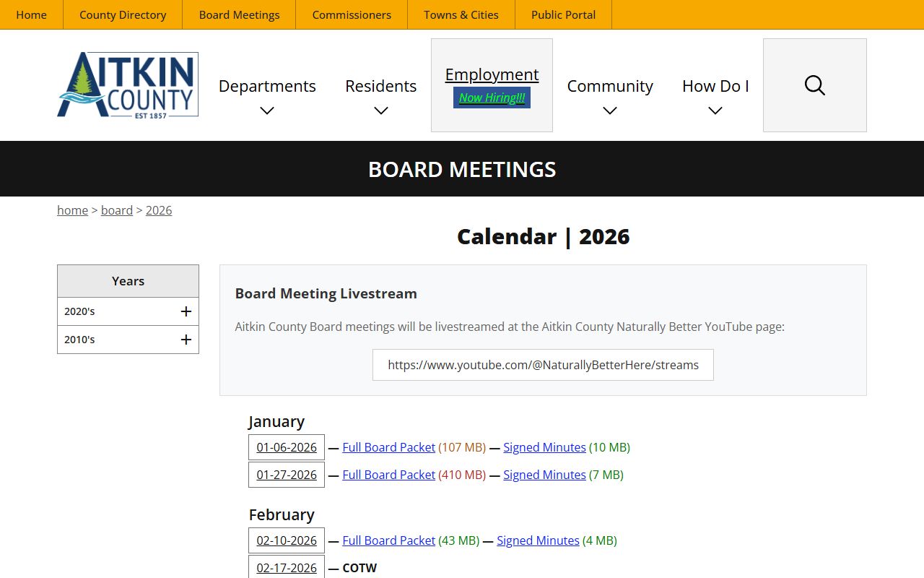Click the 2026 breadcrumb link
This screenshot has height=578, width=924.
click(159, 210)
